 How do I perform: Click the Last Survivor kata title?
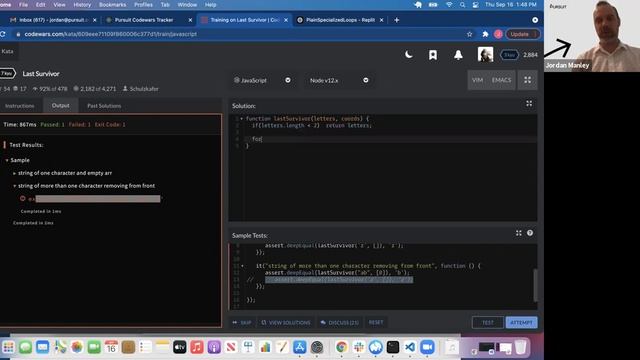coord(41,73)
